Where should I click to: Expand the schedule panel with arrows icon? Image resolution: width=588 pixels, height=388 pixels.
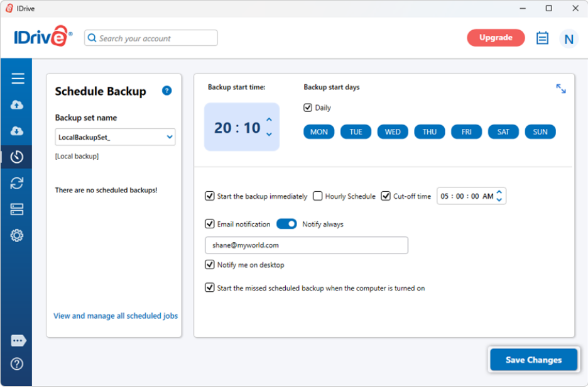click(561, 89)
